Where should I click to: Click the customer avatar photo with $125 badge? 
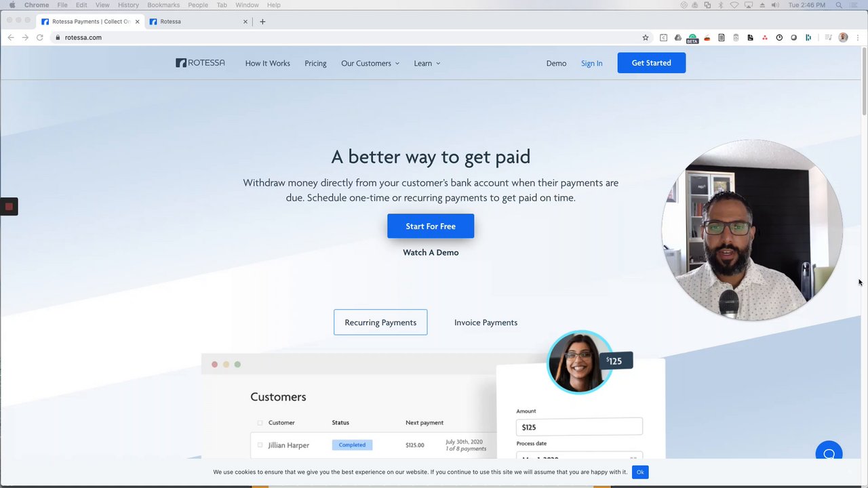click(x=580, y=362)
